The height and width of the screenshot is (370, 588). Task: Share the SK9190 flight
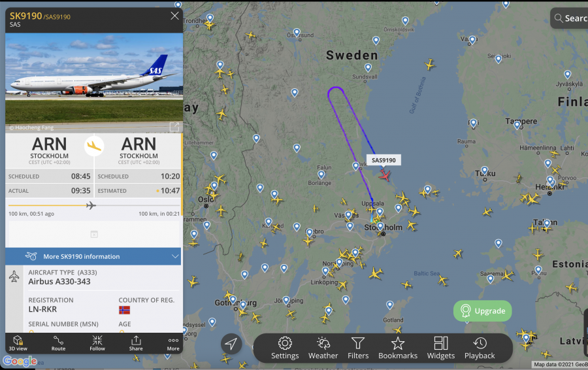(136, 343)
